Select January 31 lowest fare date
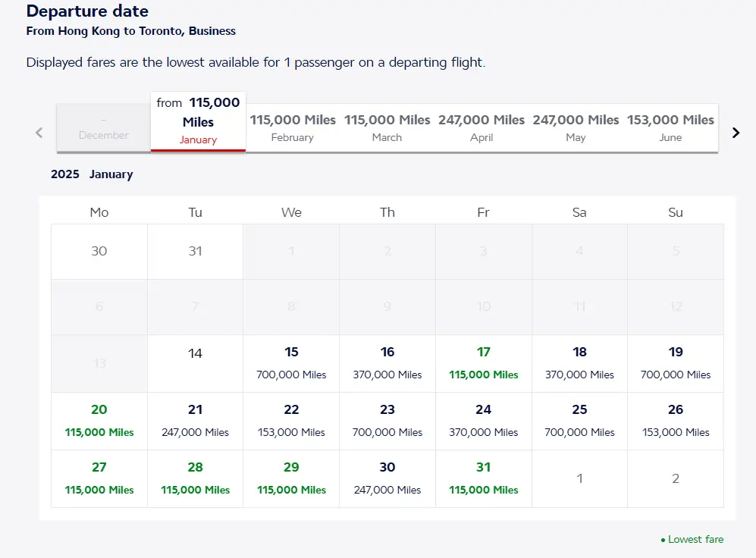This screenshot has width=756, height=558. coord(484,478)
